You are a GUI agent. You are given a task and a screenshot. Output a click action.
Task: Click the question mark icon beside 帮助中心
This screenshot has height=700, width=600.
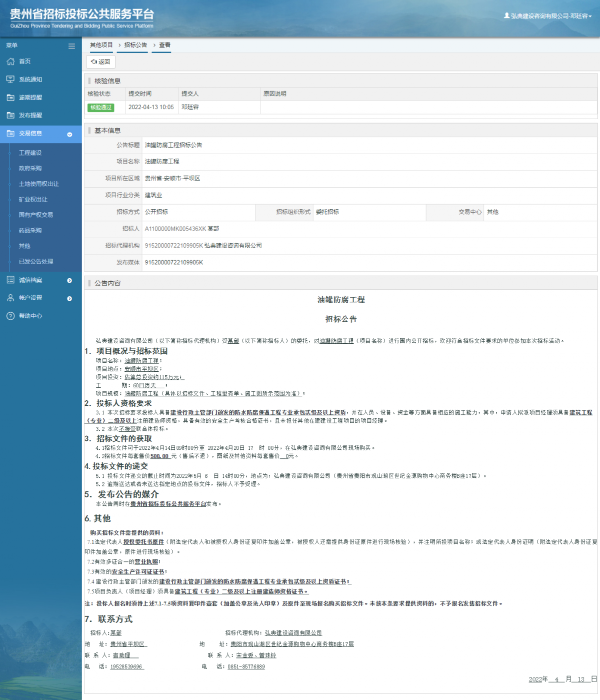pos(10,316)
